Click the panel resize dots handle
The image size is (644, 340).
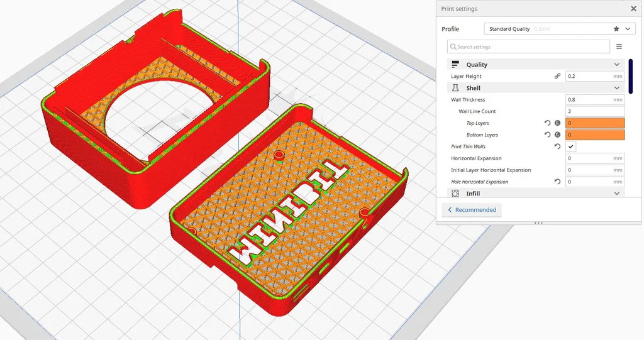(538, 223)
